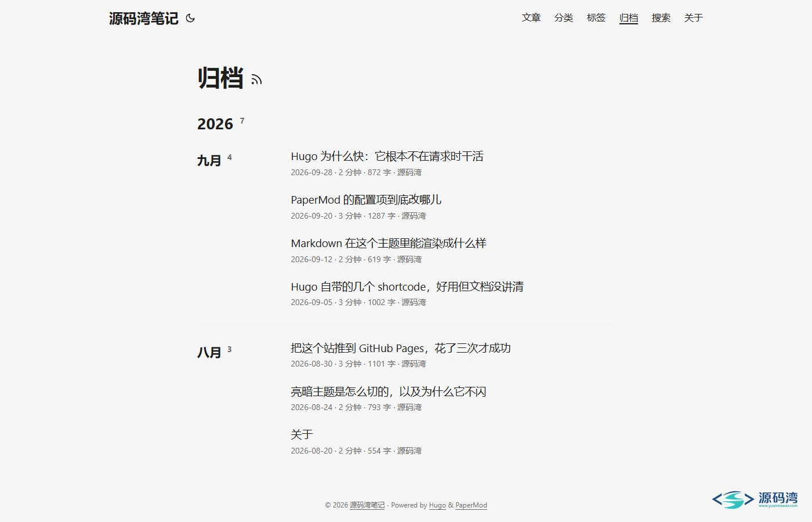Click the 八月 month heading

click(209, 353)
